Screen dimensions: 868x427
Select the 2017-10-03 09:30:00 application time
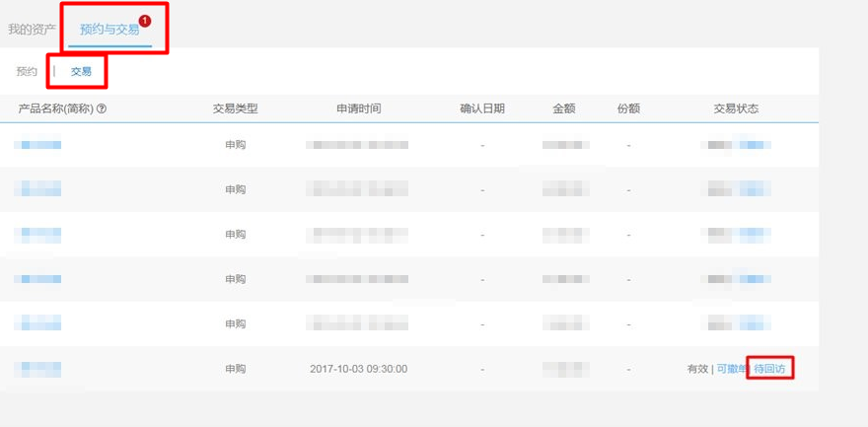[359, 369]
